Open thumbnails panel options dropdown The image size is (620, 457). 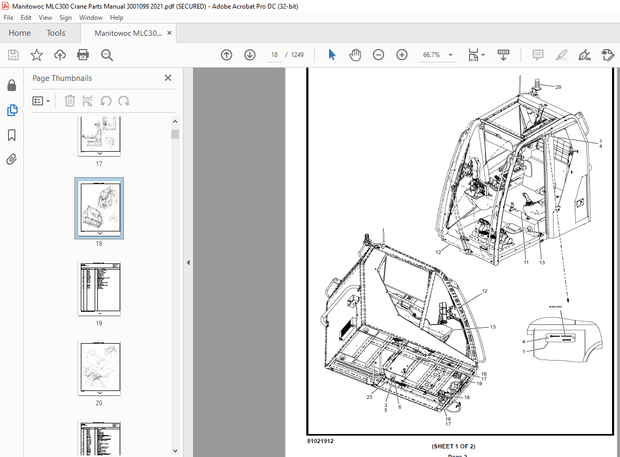point(41,101)
